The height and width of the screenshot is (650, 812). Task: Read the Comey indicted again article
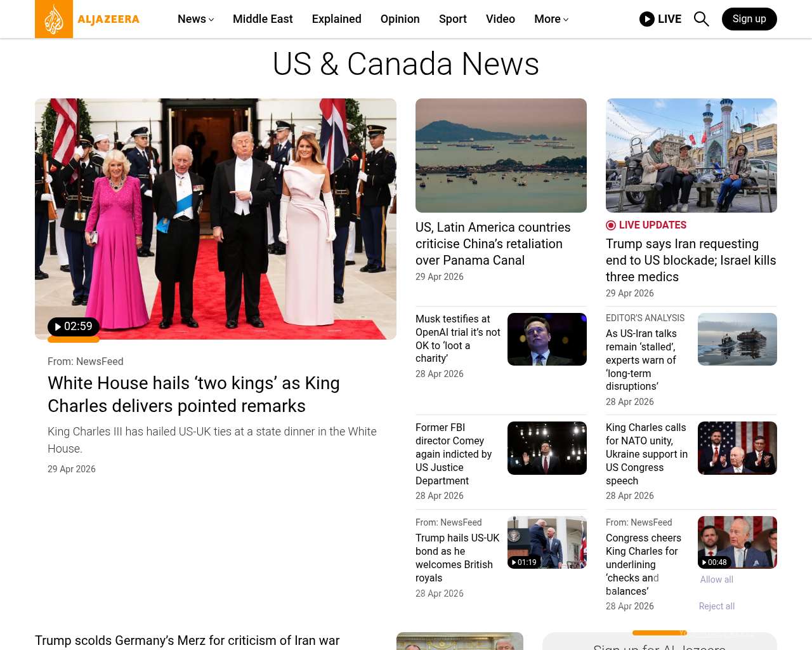(454, 454)
